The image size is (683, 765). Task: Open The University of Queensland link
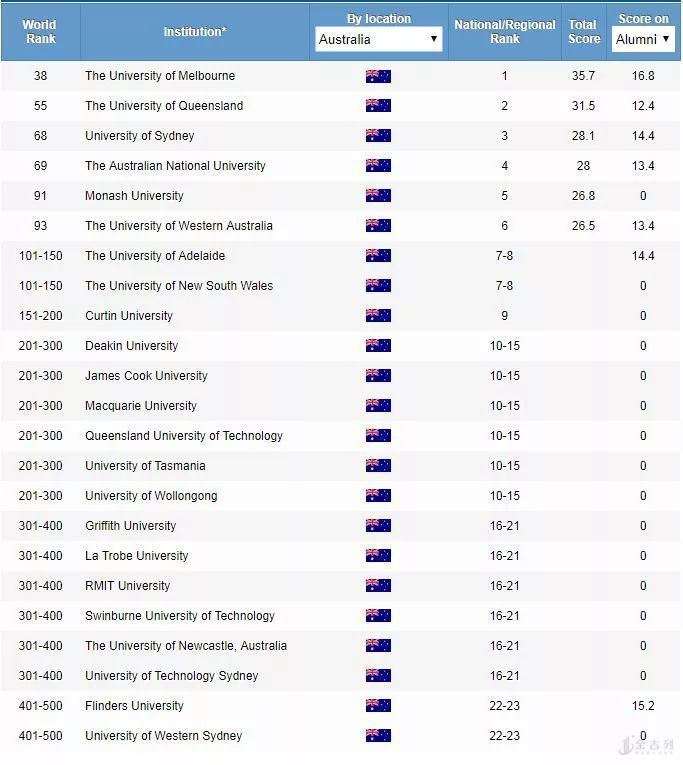(164, 106)
